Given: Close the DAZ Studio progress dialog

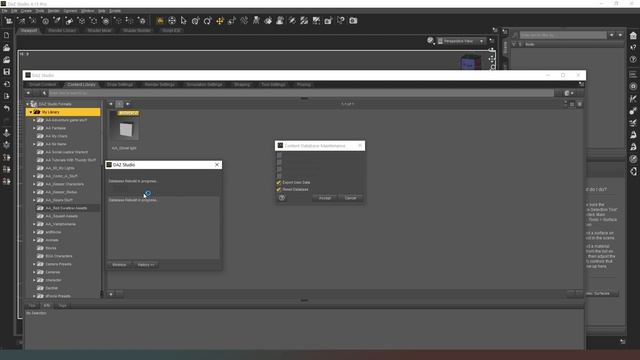Looking at the screenshot, I should pyautogui.click(x=217, y=164).
